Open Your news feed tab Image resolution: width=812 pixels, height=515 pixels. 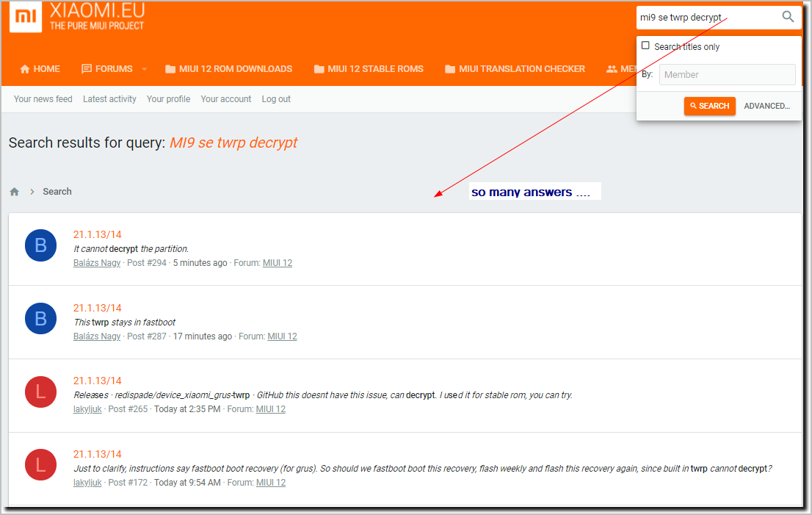43,99
